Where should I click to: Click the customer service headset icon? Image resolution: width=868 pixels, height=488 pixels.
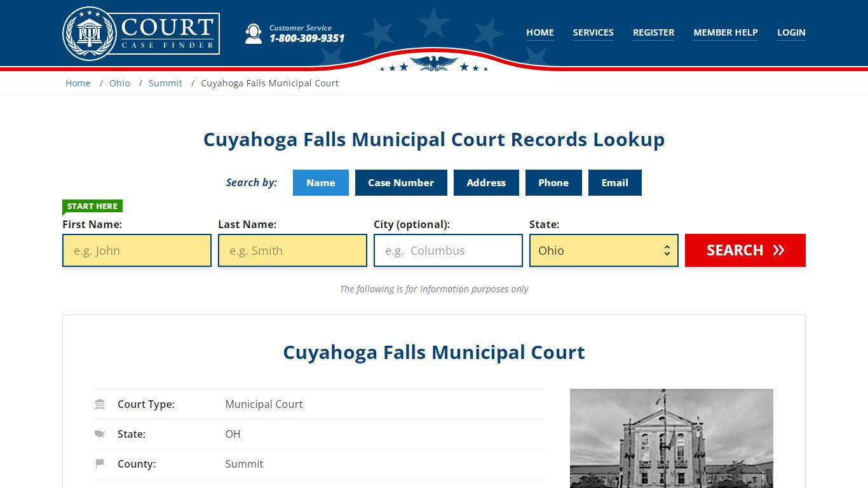tap(254, 34)
